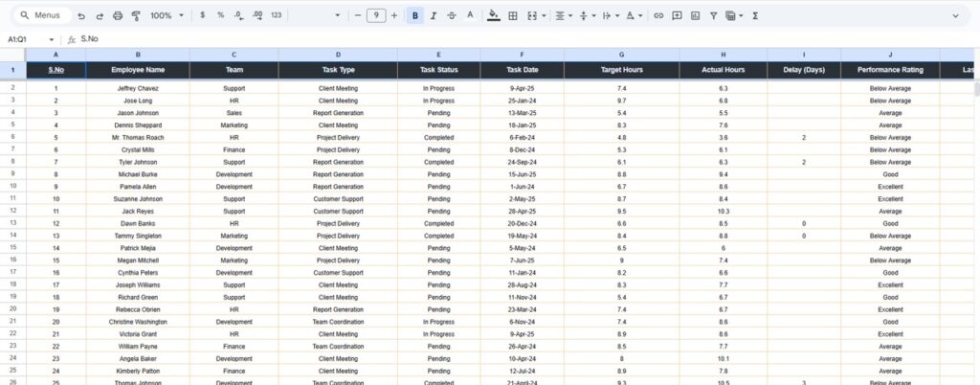This screenshot has width=980, height=385.
Task: Undo the last action
Action: click(81, 15)
